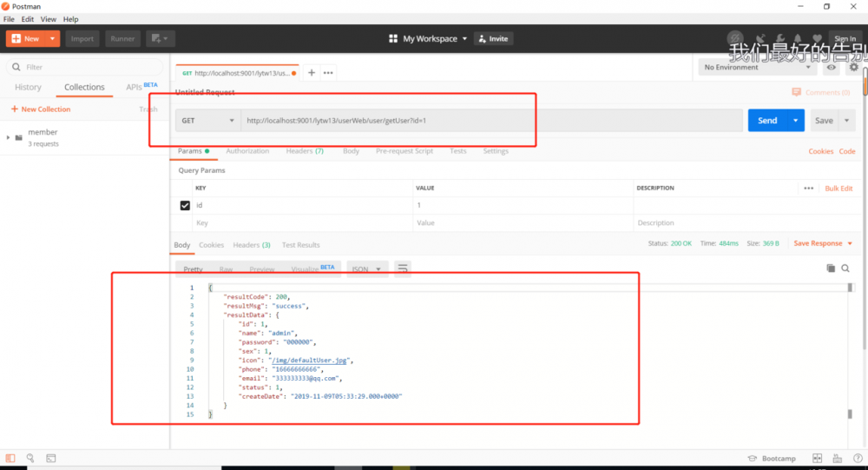Click the Import button
Viewport: 868px width, 470px height.
tap(82, 38)
